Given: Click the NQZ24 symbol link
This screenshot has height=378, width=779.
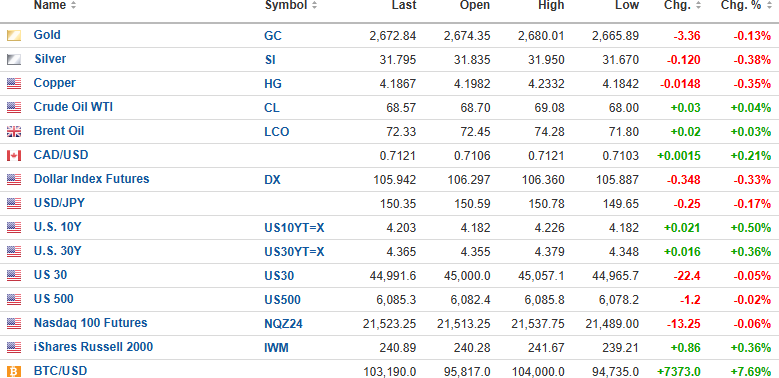Looking at the screenshot, I should (283, 324).
